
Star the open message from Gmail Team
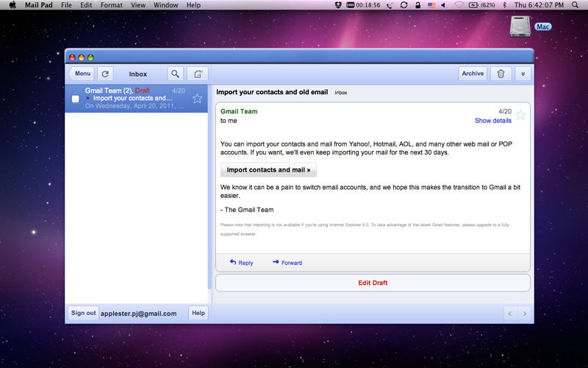(x=520, y=115)
